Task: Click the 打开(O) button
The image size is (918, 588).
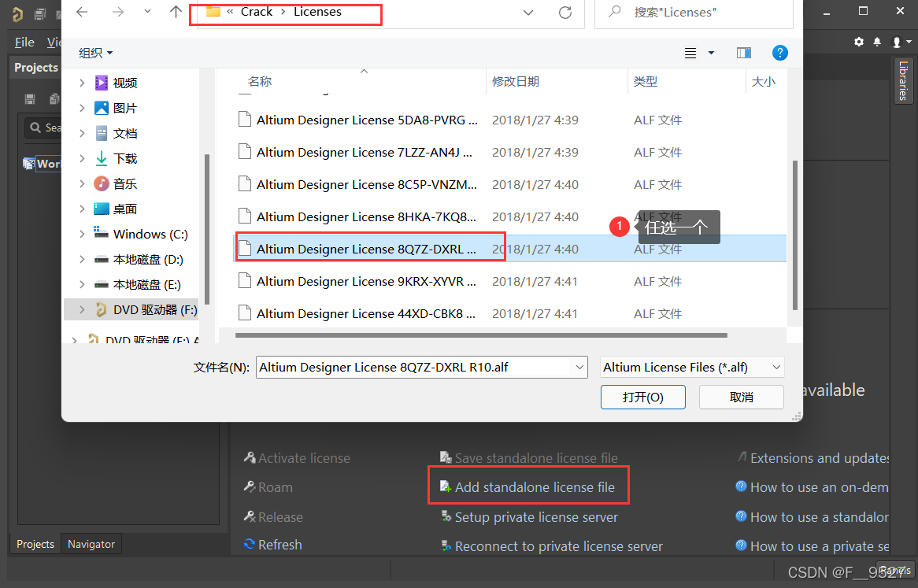Action: click(642, 397)
